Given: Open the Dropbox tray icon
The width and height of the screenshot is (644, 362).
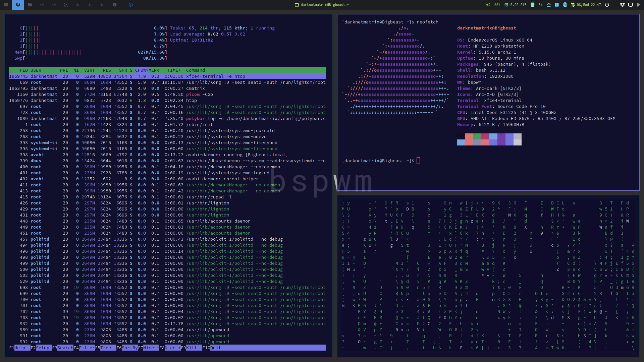Looking at the screenshot, I should (622, 5).
